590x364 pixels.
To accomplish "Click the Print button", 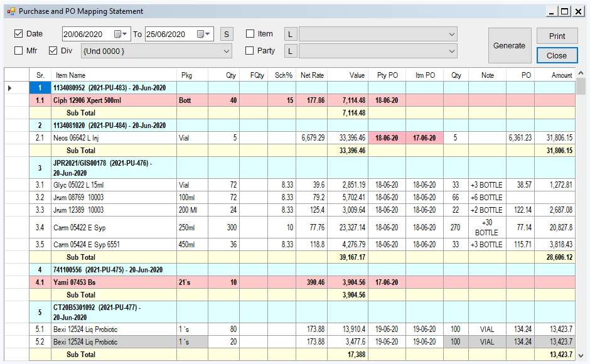I will [557, 36].
